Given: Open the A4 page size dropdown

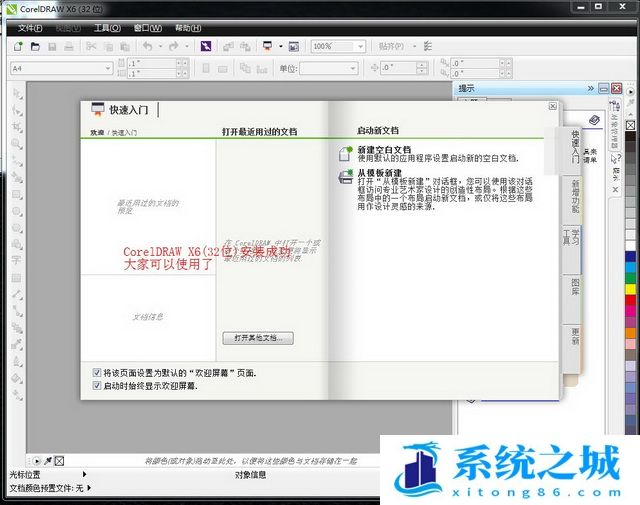Looking at the screenshot, I should pyautogui.click(x=108, y=68).
